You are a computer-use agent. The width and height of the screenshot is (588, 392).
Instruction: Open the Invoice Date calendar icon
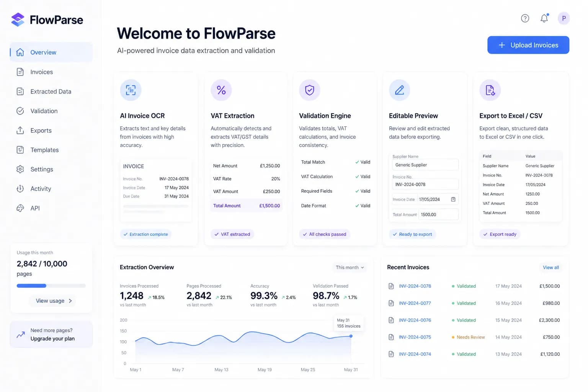(453, 199)
